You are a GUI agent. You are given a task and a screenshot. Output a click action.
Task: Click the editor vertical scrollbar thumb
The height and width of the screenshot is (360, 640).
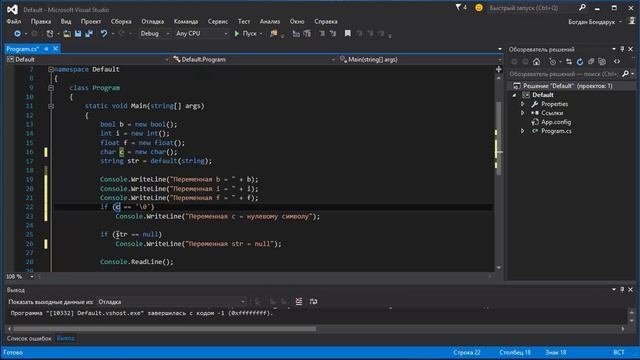[498, 139]
